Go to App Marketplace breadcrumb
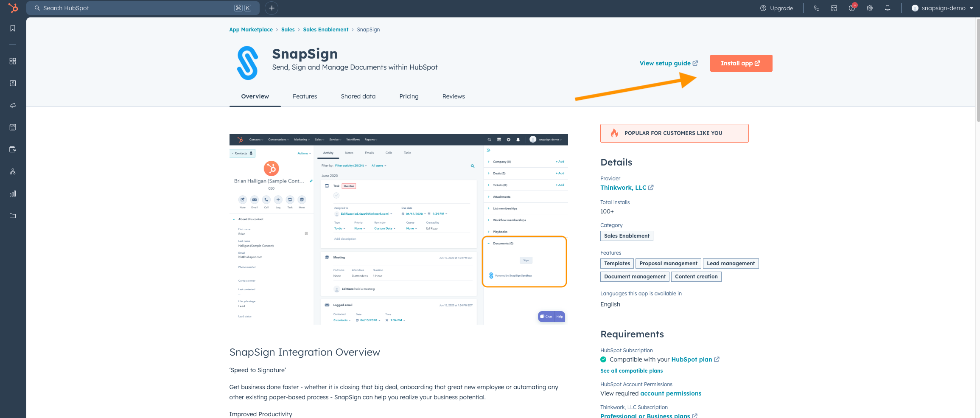Viewport: 980px width, 418px height. coord(251,29)
